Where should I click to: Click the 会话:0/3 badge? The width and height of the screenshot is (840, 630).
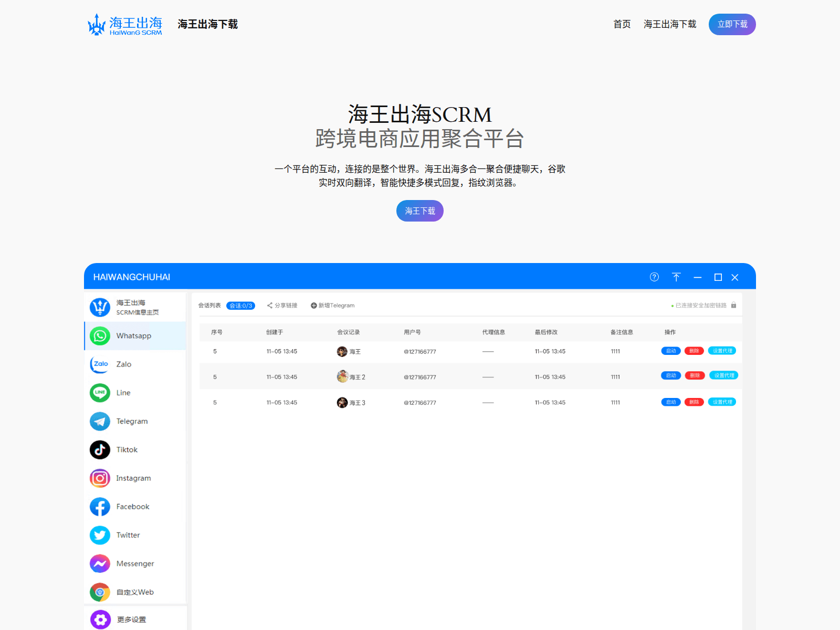(241, 306)
